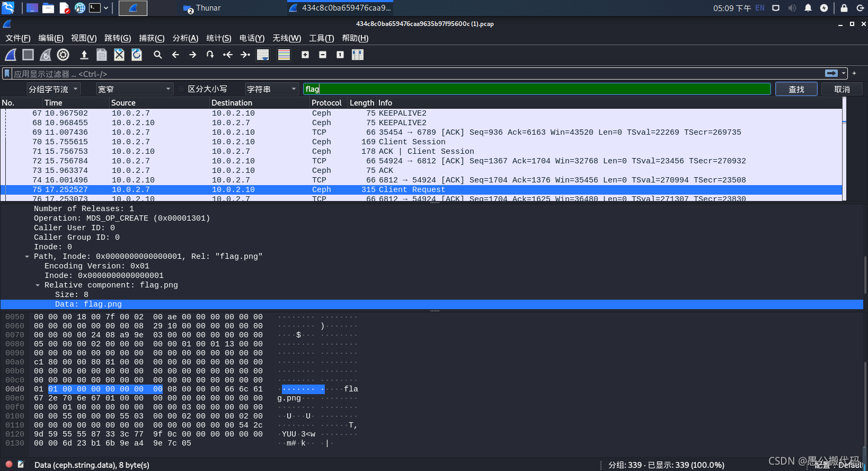Toggle the 区分大小写 checkbox
Viewport: 868px width, 471px height.
[x=181, y=89]
